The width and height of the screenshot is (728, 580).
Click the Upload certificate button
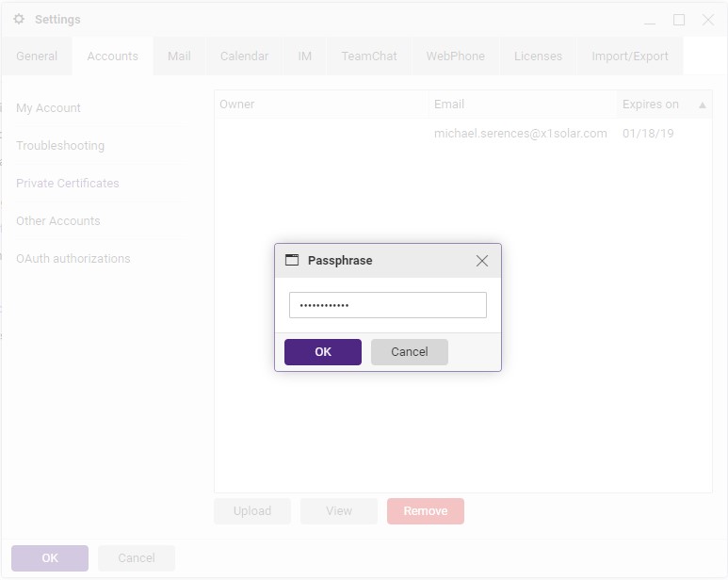pyautogui.click(x=252, y=511)
